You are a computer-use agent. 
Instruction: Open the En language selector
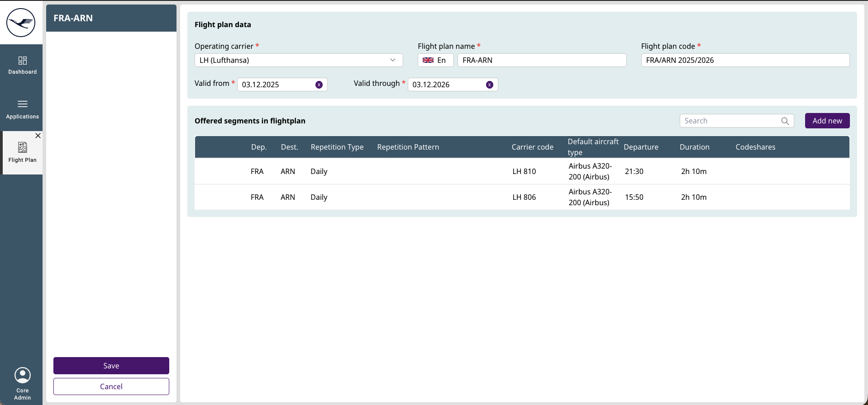435,60
